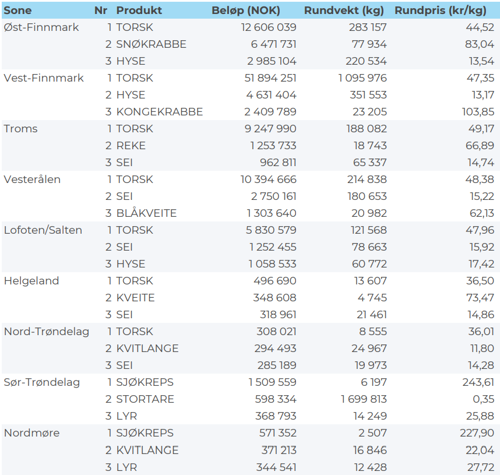The width and height of the screenshot is (500, 475).
Task: Click the Produkt column header
Action: [x=139, y=10]
